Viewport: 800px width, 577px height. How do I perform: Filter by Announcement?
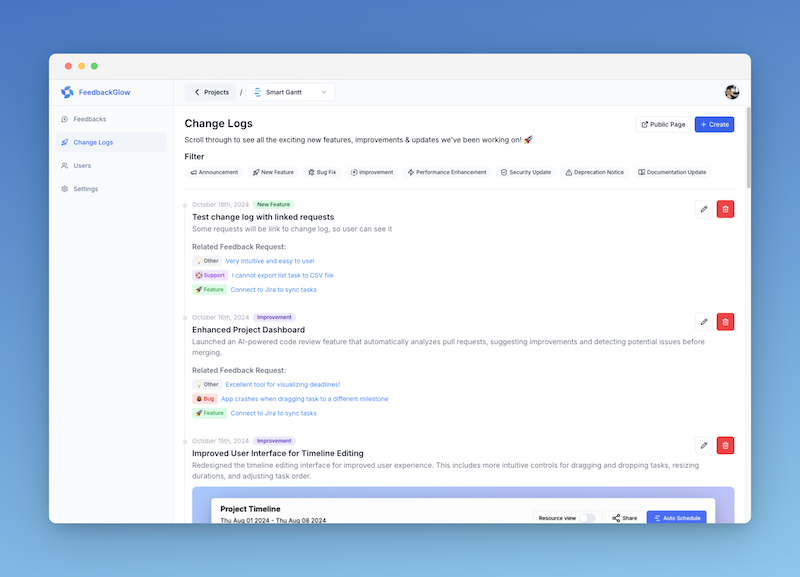214,172
